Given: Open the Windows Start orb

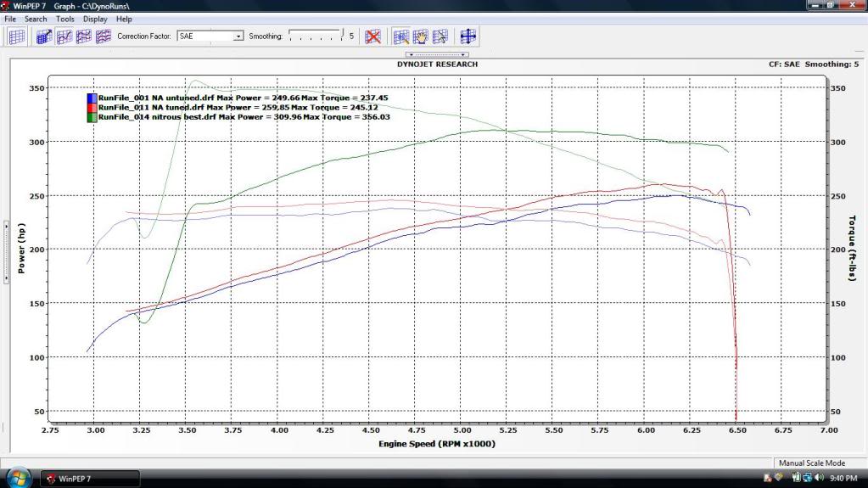Looking at the screenshot, I should [x=18, y=478].
